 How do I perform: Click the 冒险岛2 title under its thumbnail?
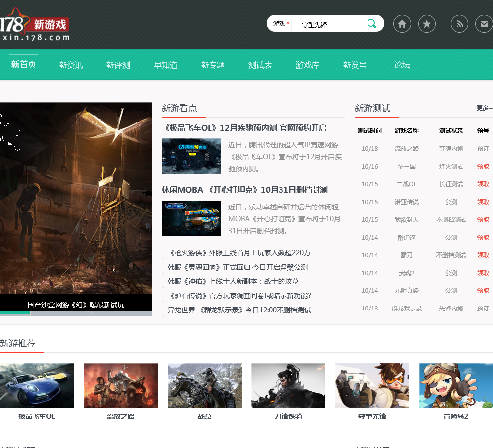click(456, 416)
